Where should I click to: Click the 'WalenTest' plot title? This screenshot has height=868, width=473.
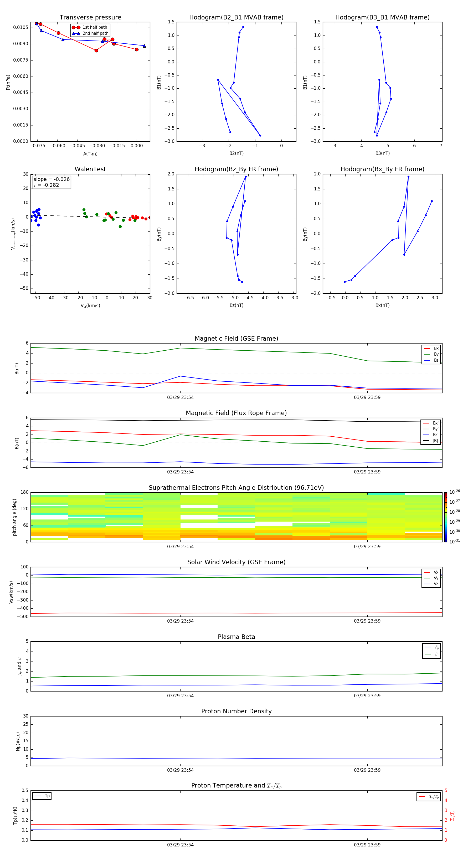click(90, 169)
